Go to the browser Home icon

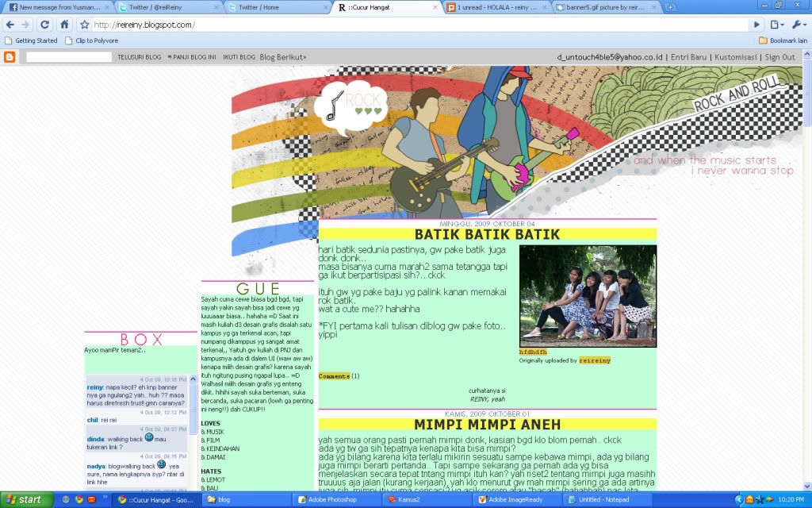(65, 25)
